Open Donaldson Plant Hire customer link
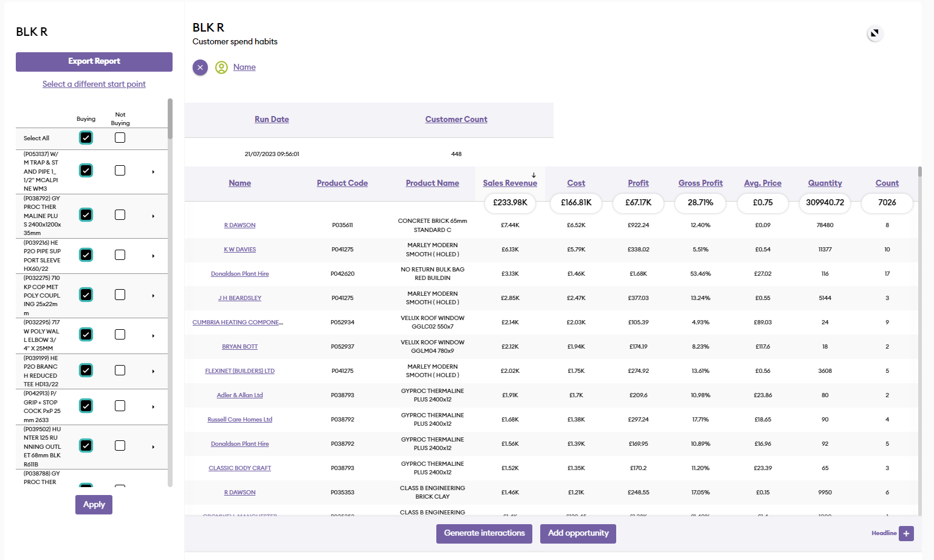This screenshot has width=934, height=560. (x=239, y=274)
